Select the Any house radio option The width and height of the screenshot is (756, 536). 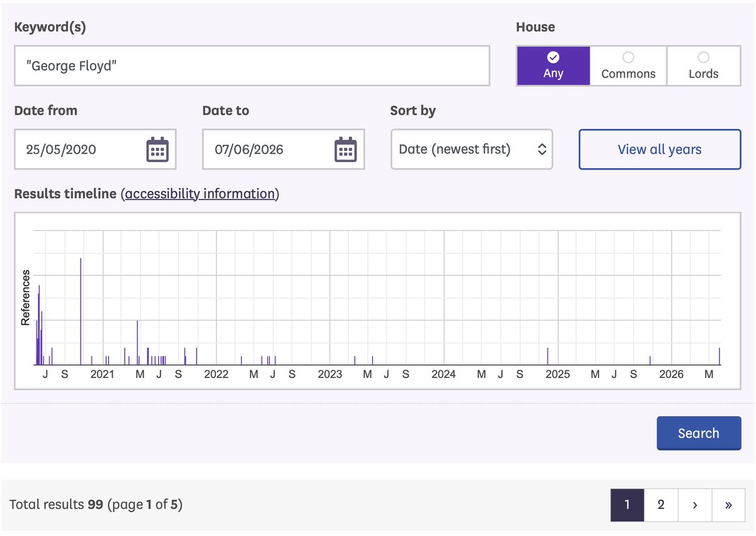(553, 66)
